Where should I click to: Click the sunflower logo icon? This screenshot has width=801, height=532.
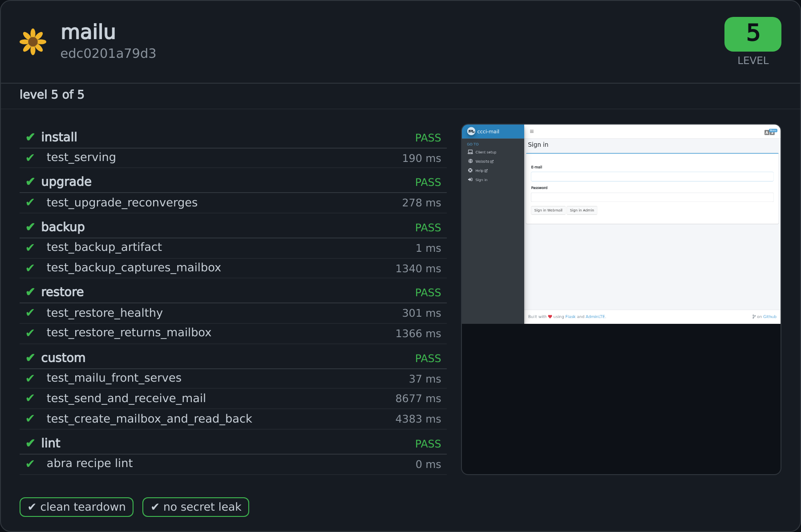(33, 42)
